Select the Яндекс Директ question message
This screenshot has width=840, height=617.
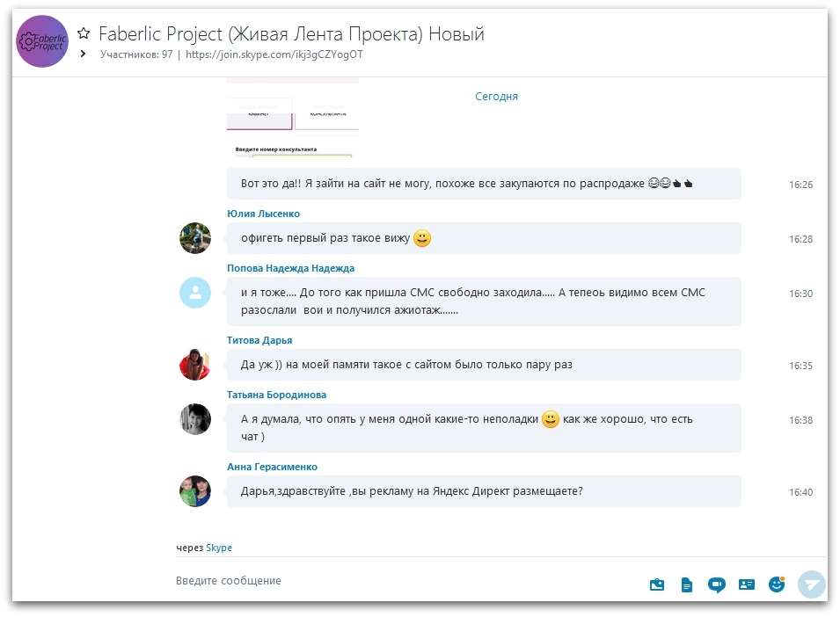pyautogui.click(x=484, y=491)
